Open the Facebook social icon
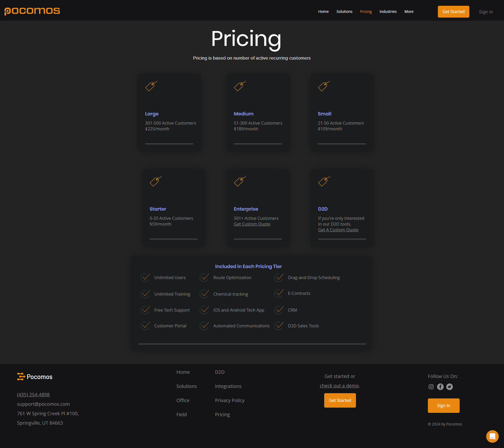The image size is (504, 448). [x=440, y=387]
